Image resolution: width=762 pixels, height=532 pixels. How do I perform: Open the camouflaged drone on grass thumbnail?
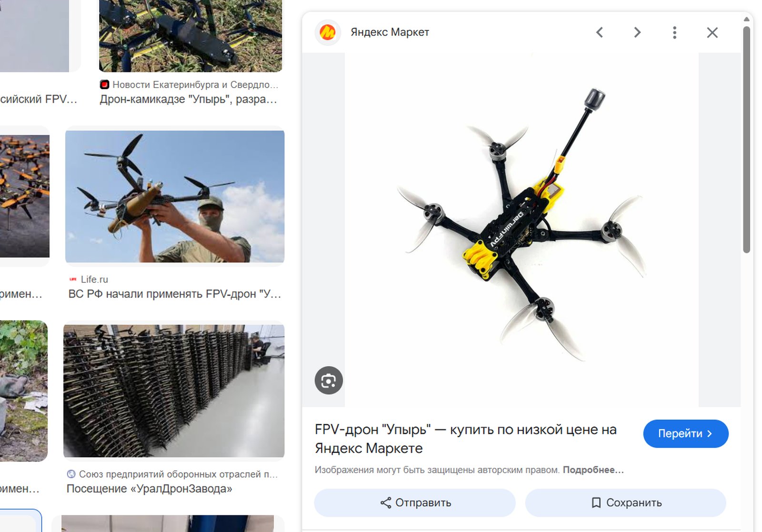(190, 36)
